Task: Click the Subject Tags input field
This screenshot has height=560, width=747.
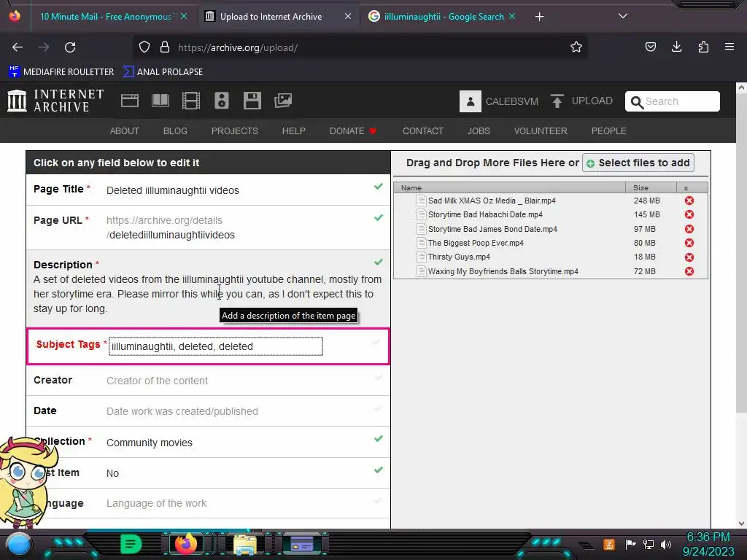Action: [x=215, y=346]
